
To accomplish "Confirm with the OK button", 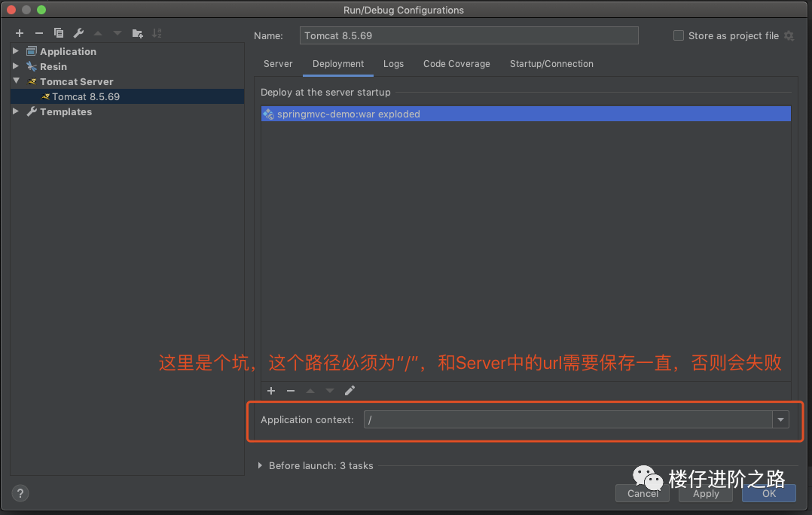I will 769,494.
